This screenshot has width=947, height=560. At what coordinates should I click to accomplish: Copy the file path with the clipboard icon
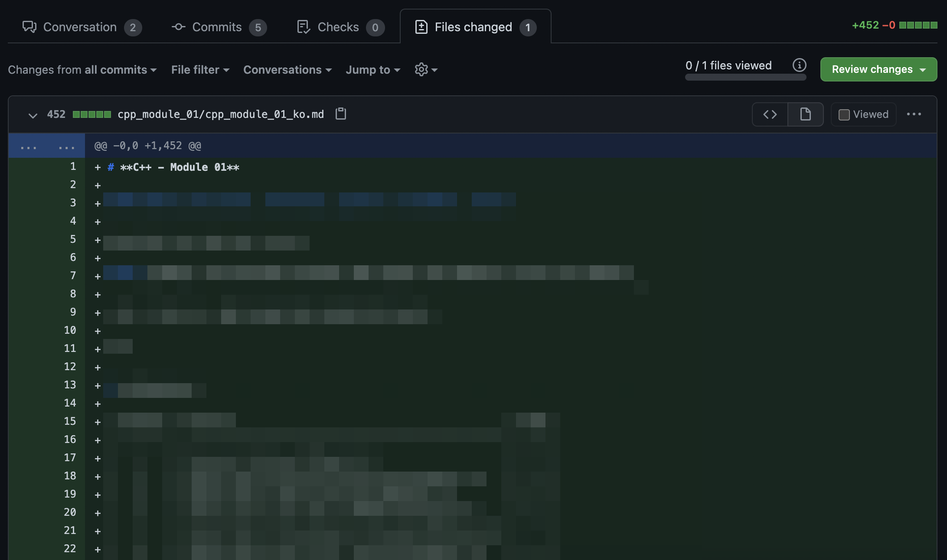(341, 114)
